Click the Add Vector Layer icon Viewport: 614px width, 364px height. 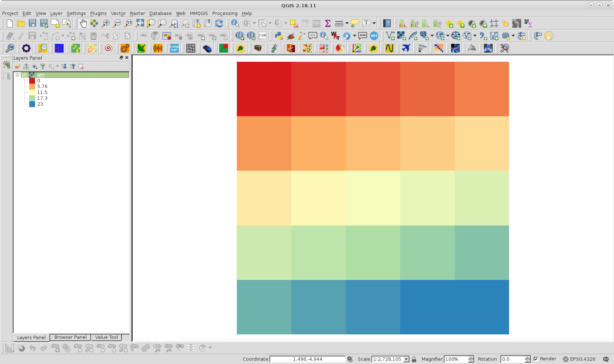(390, 36)
